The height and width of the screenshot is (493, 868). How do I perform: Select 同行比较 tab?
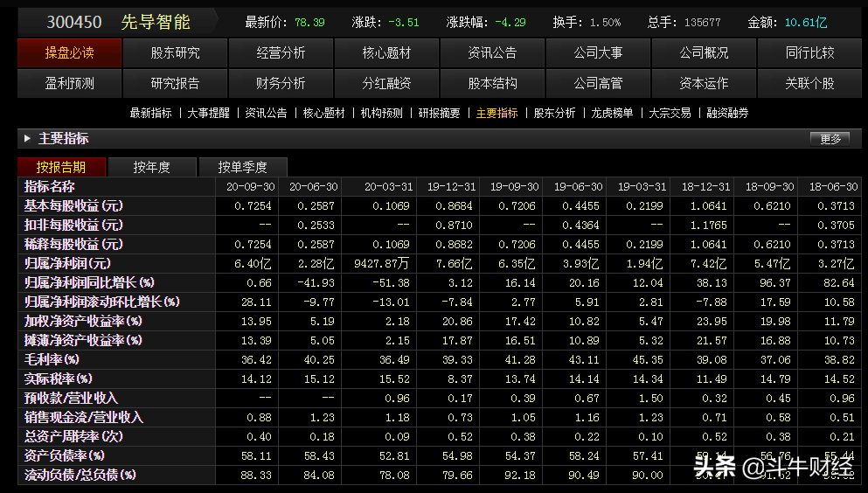pyautogui.click(x=809, y=53)
